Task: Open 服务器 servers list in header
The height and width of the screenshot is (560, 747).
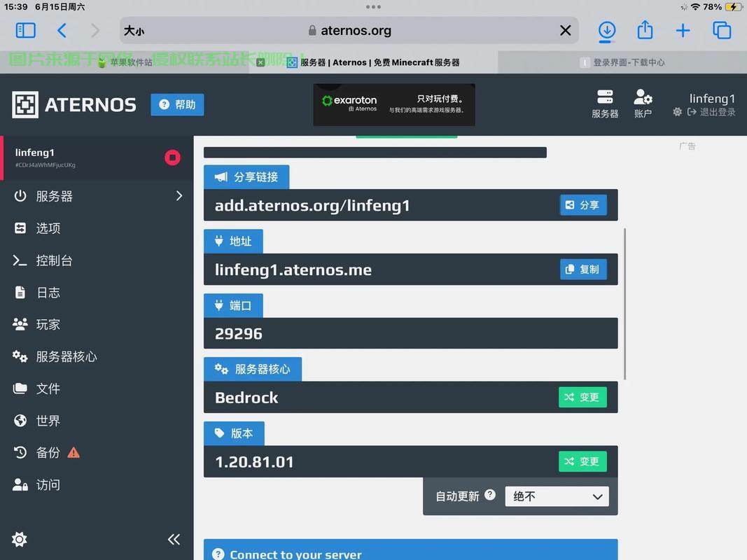Action: [605, 104]
